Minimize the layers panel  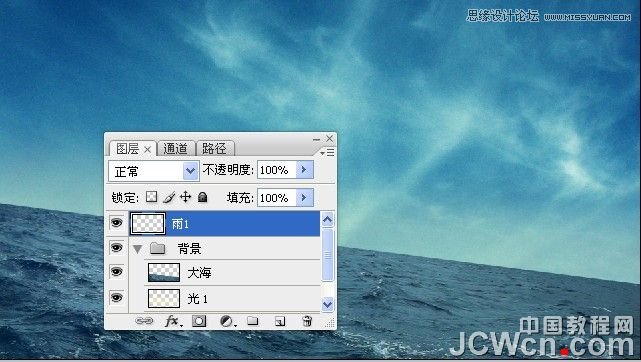tap(316, 139)
